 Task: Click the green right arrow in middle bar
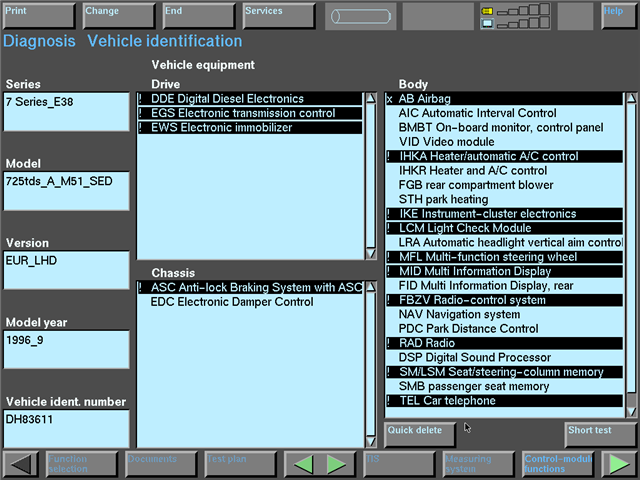click(x=336, y=464)
